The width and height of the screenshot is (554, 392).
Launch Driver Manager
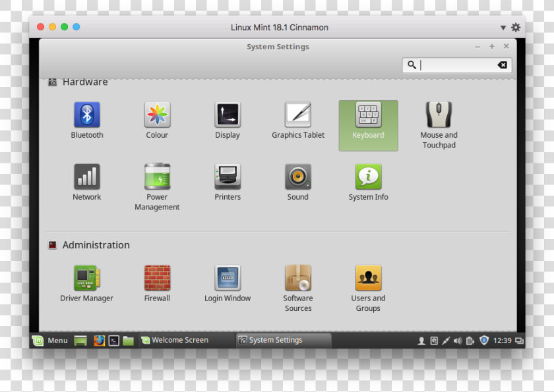pyautogui.click(x=87, y=284)
